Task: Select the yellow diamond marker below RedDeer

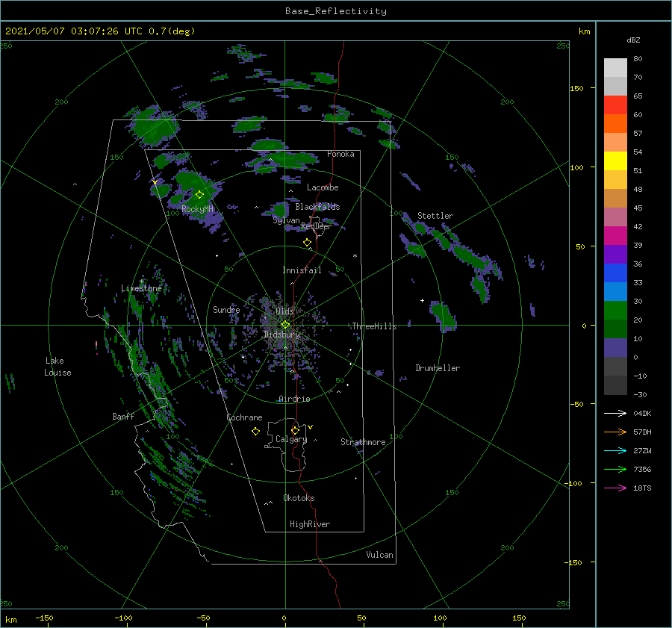Action: click(x=307, y=242)
